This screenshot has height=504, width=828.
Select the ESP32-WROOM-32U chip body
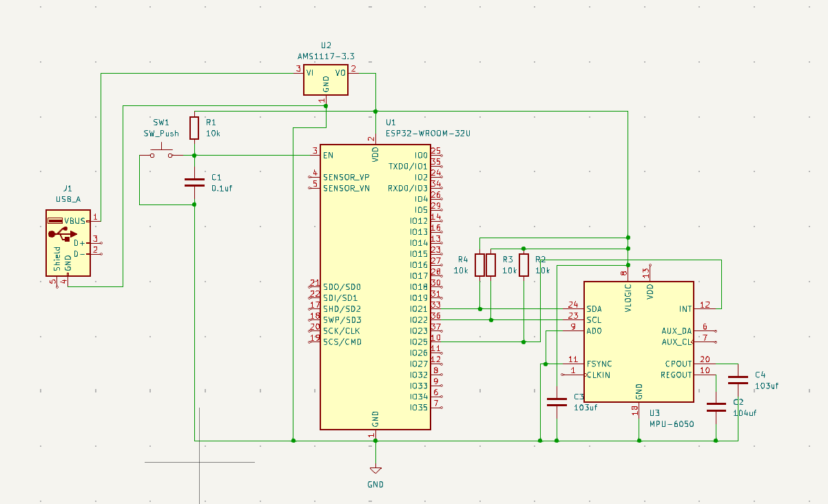point(375,286)
